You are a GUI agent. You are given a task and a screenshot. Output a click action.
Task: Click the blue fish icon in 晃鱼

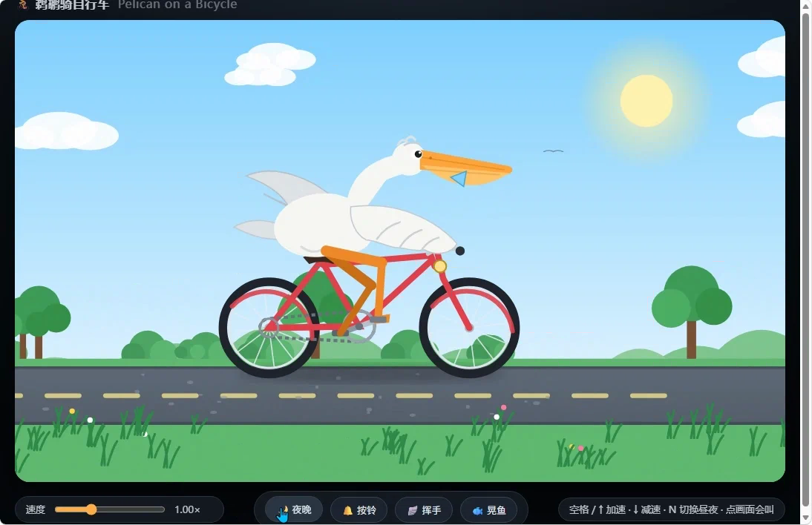tap(477, 510)
